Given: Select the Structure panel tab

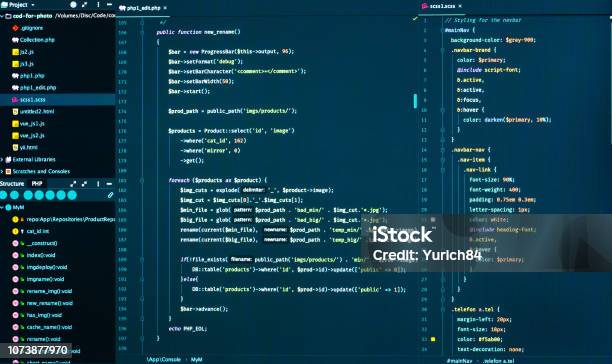Looking at the screenshot, I should click(x=12, y=183).
